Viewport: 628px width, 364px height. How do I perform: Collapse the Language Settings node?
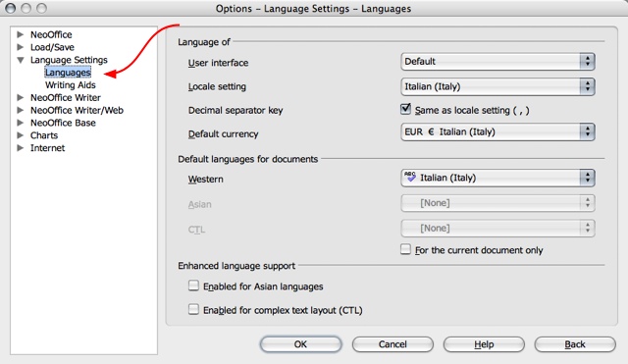[20, 60]
